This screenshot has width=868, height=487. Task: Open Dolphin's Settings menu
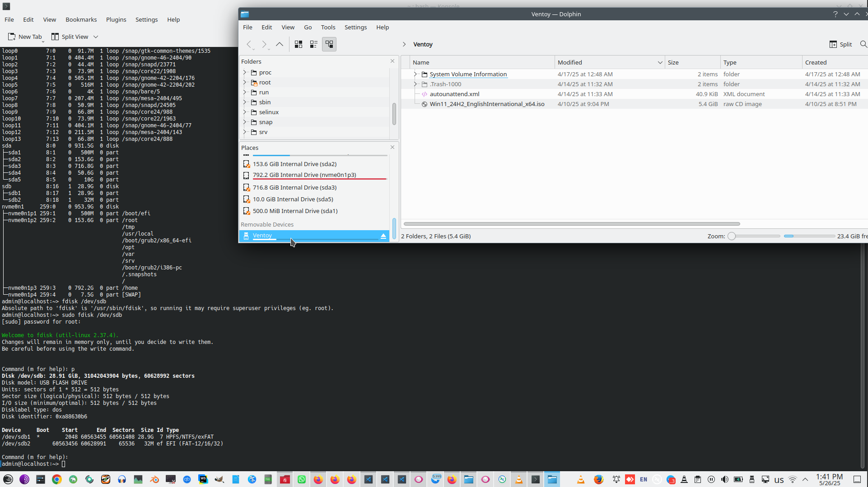tap(355, 27)
